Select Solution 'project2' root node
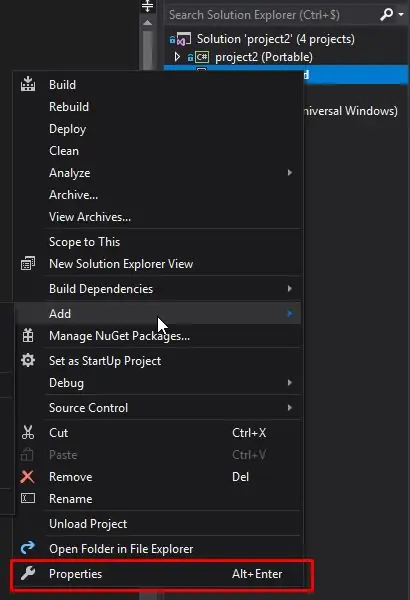The width and height of the screenshot is (410, 600). pos(275,39)
